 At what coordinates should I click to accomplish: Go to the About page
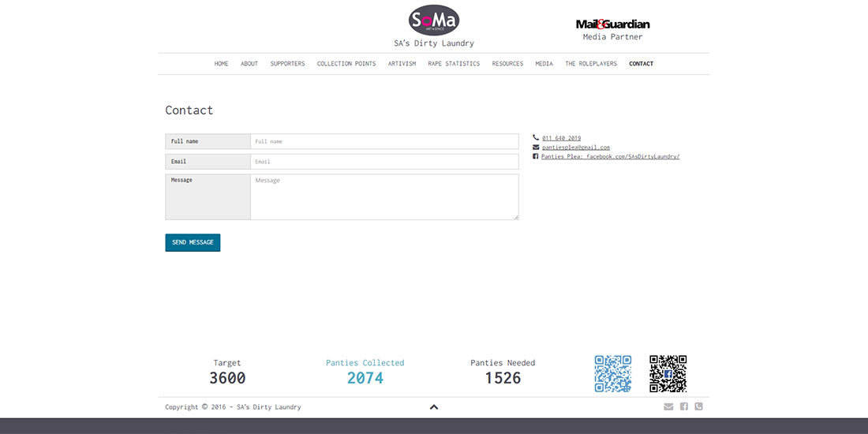pyautogui.click(x=249, y=64)
